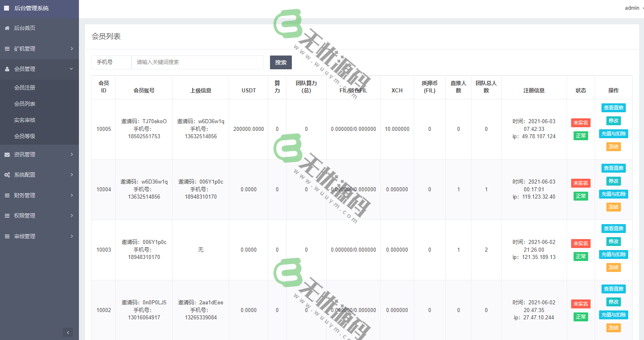Click 查看直推 for member 10005
Viewport: 644px width, 340px height.
613,108
